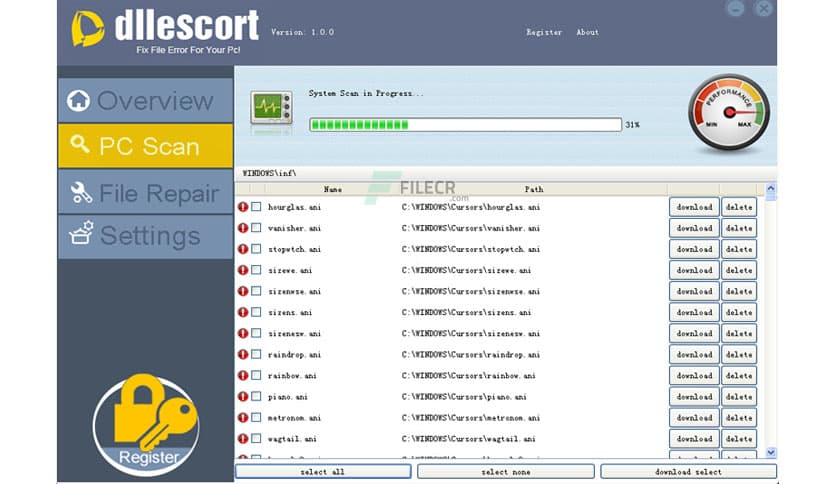
Task: Click the red error icon for raindrop.ani
Action: [243, 354]
